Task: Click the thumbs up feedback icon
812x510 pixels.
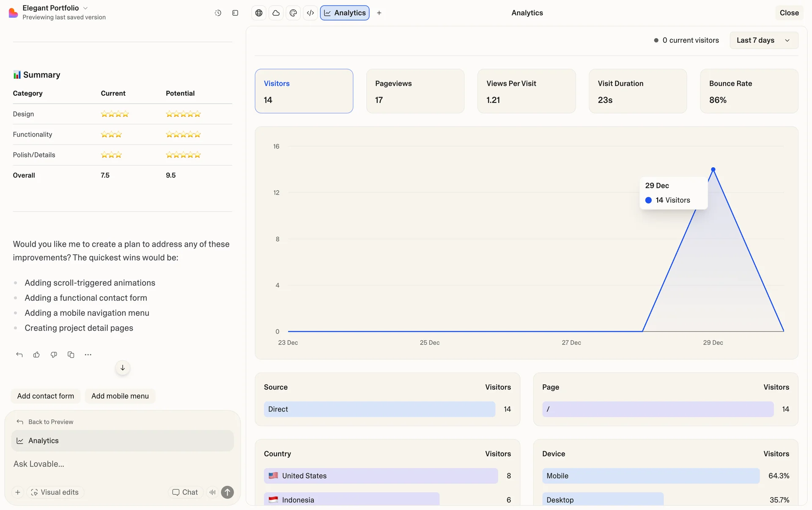Action: click(36, 355)
